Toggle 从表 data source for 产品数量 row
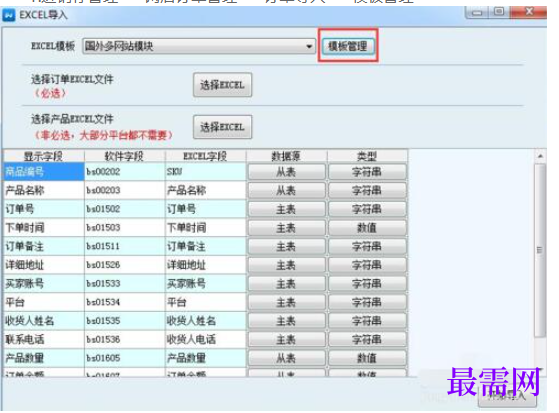This screenshot has width=559, height=413. point(287,358)
